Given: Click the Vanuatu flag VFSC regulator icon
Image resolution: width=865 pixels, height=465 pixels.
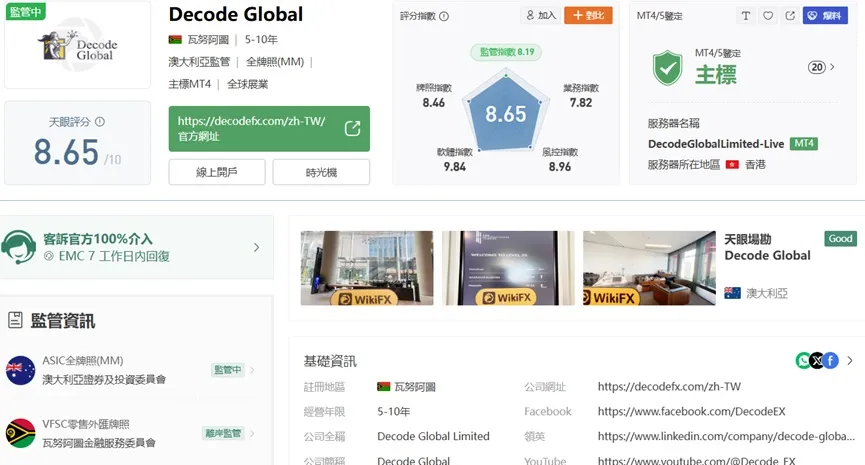Looking at the screenshot, I should click(20, 434).
